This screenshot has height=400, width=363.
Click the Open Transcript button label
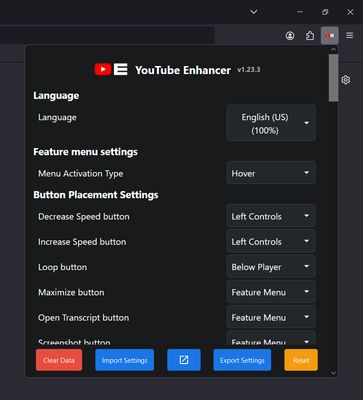click(x=83, y=318)
